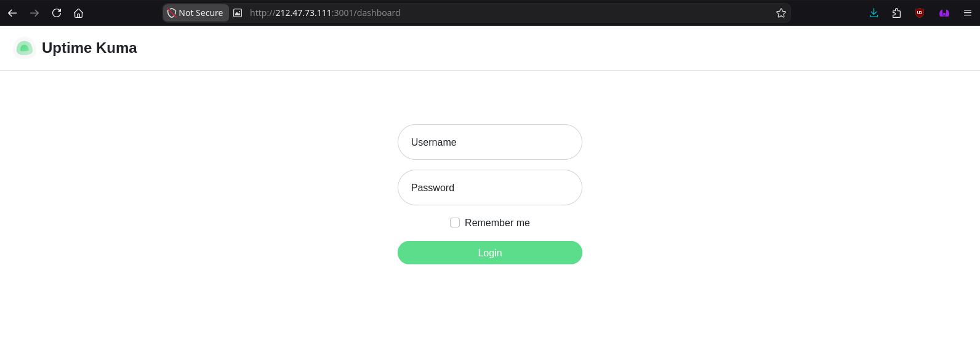Open the browser home page
This screenshot has height=343, width=980.
[78, 13]
